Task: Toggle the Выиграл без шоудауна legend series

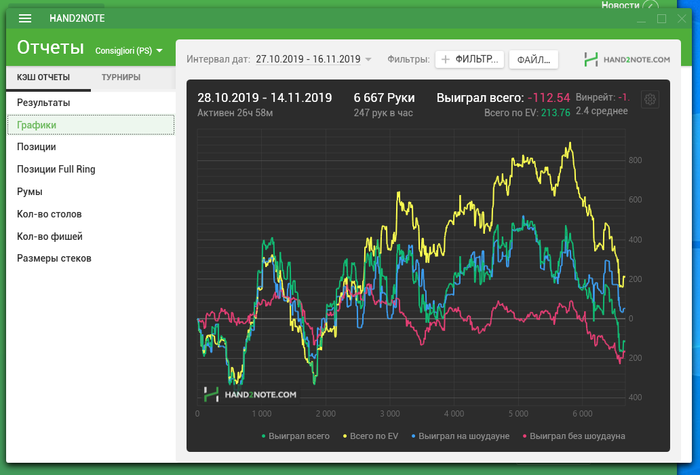Action: (574, 436)
